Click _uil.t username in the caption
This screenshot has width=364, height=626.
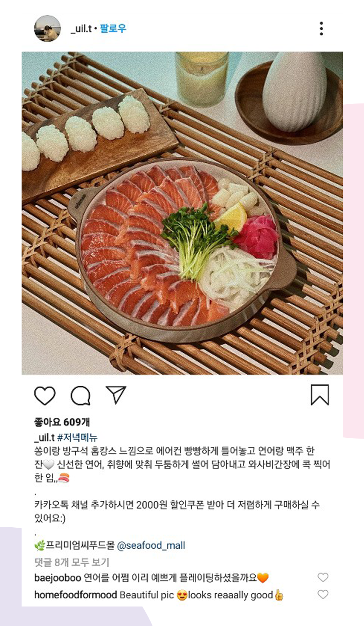44,437
